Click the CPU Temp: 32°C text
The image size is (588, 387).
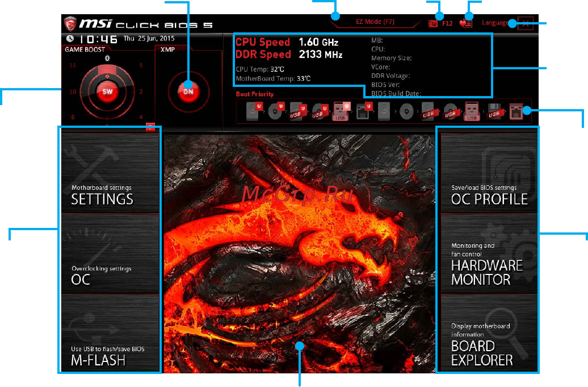(x=260, y=69)
